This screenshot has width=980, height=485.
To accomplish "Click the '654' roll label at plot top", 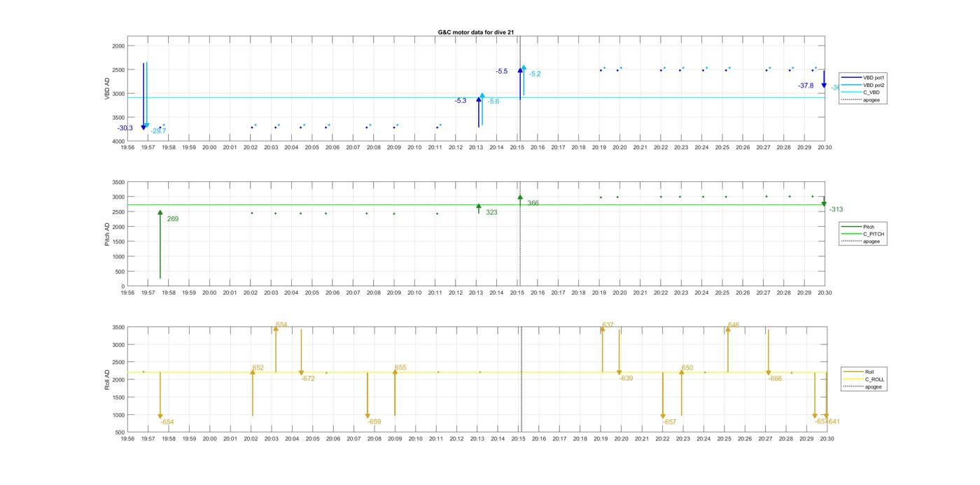I will pyautogui.click(x=281, y=325).
